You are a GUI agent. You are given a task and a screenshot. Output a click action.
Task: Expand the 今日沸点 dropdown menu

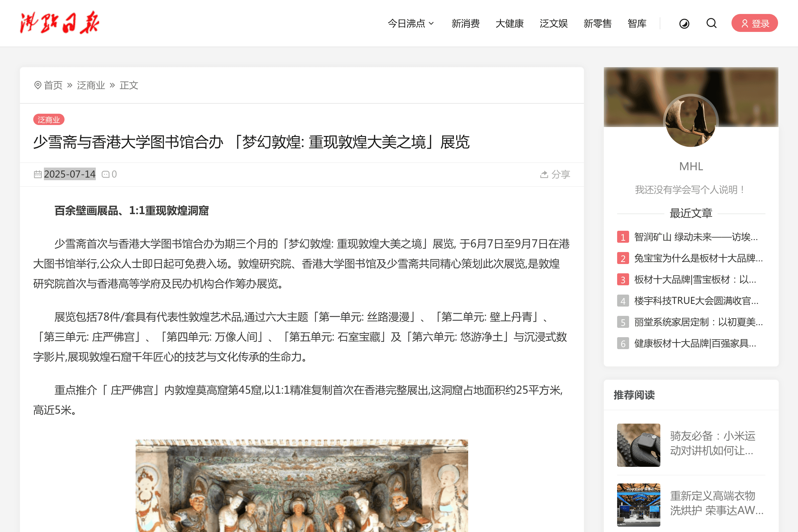coord(411,23)
